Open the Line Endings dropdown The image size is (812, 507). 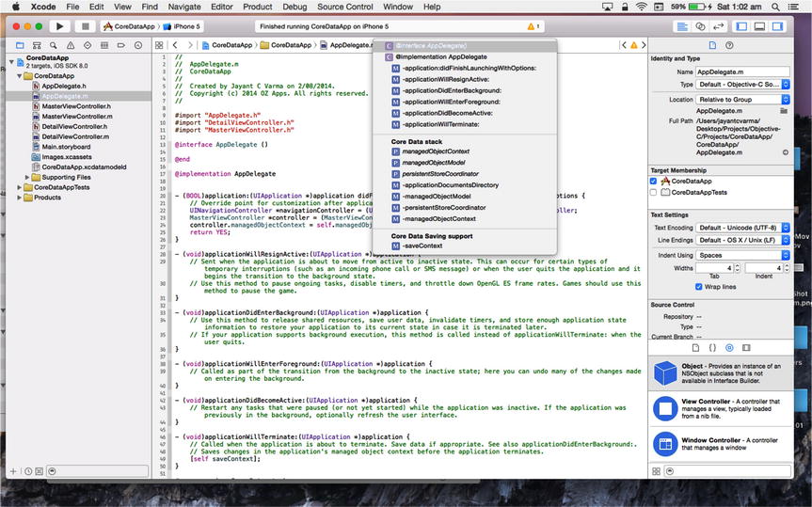pyautogui.click(x=742, y=240)
